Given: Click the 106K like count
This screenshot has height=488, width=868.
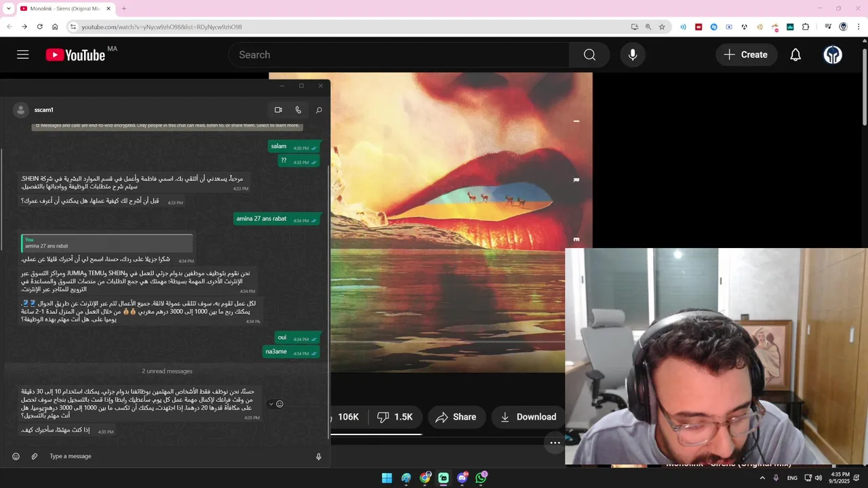Looking at the screenshot, I should [348, 417].
